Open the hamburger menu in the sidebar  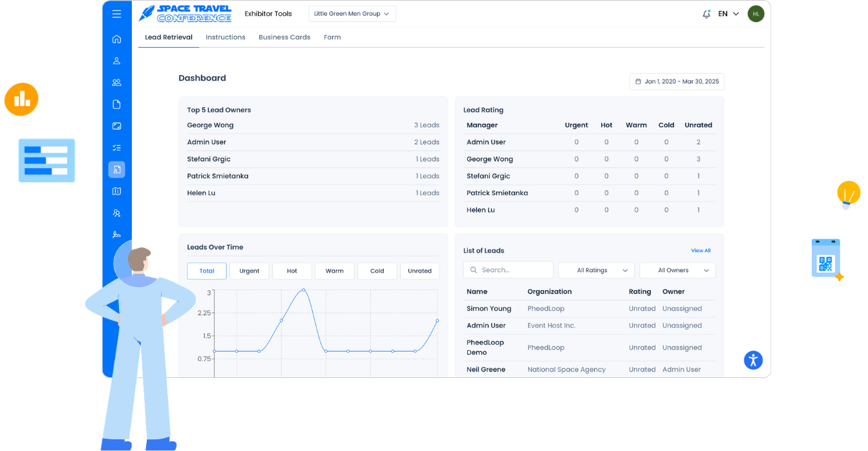116,14
